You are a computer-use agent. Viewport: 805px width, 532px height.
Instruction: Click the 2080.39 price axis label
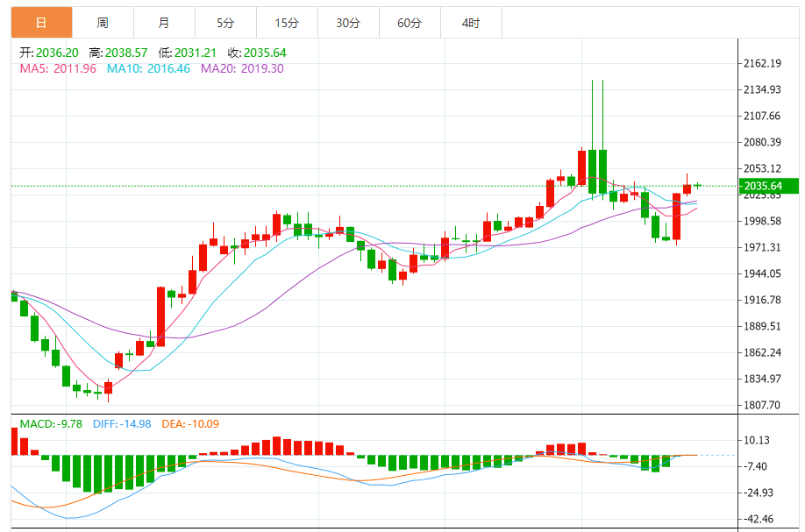(762, 142)
